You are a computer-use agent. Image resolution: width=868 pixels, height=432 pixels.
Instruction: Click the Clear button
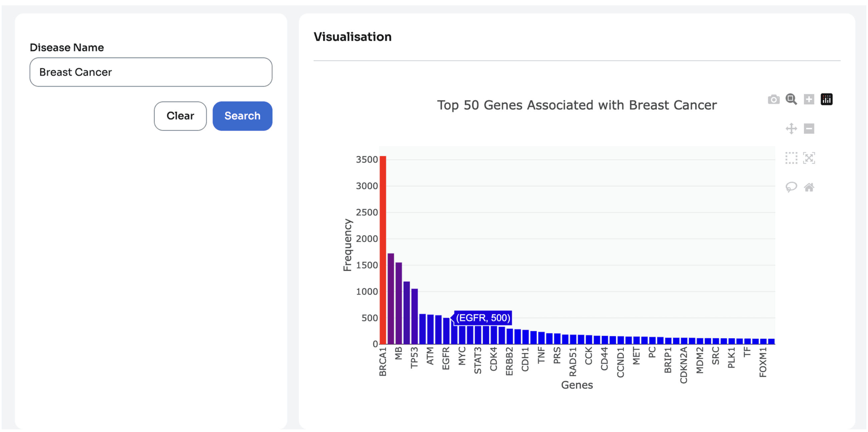point(180,116)
